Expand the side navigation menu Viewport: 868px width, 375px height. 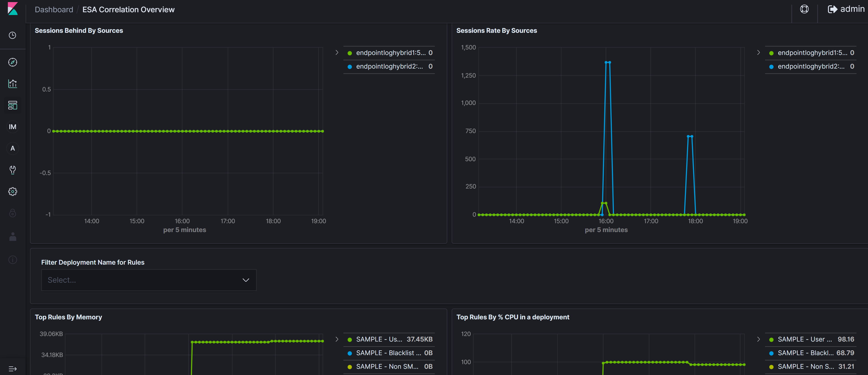tap(12, 369)
